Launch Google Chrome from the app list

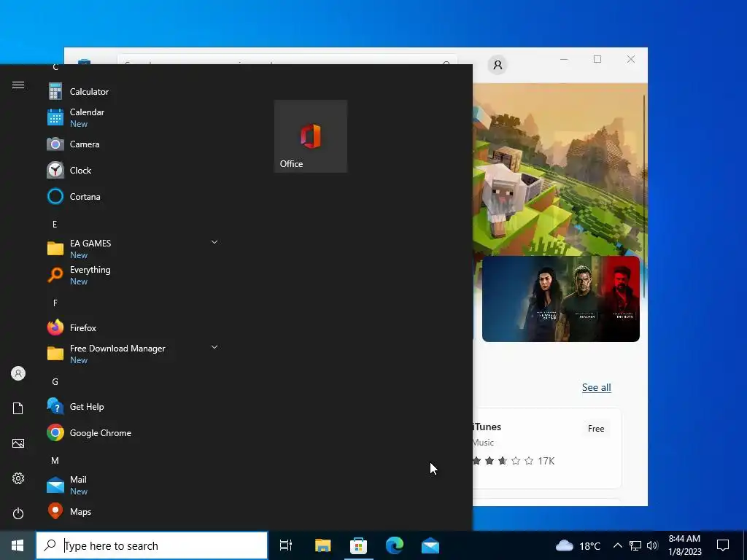[x=133, y=433]
